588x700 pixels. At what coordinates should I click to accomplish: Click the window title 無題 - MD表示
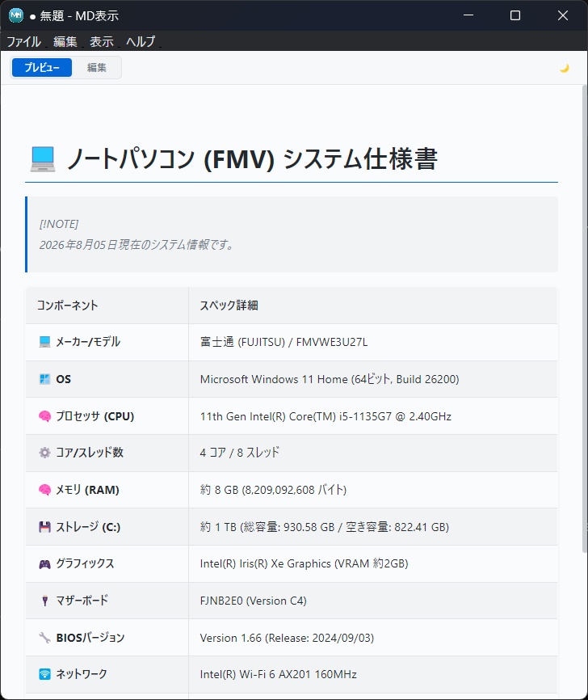click(79, 15)
